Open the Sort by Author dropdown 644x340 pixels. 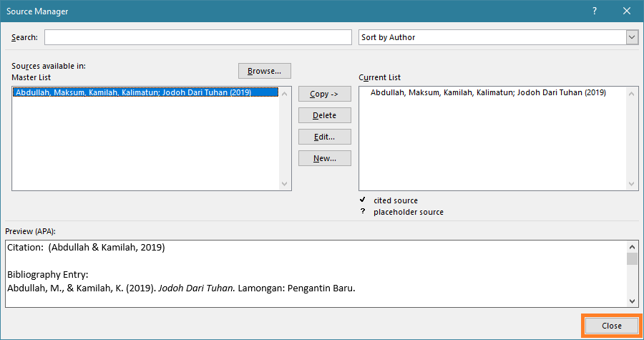click(632, 37)
